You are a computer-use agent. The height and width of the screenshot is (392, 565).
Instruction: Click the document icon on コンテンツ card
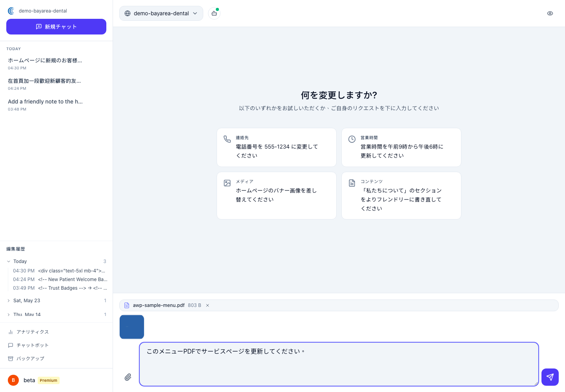(352, 183)
